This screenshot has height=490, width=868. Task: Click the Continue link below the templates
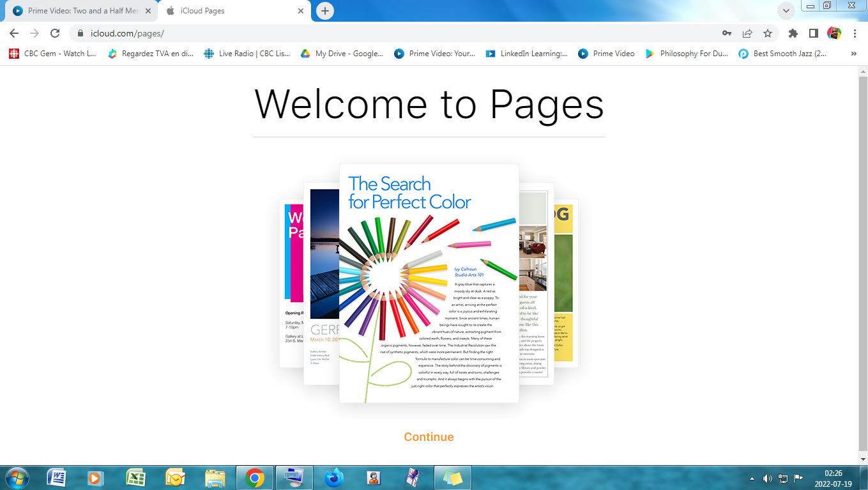(429, 437)
